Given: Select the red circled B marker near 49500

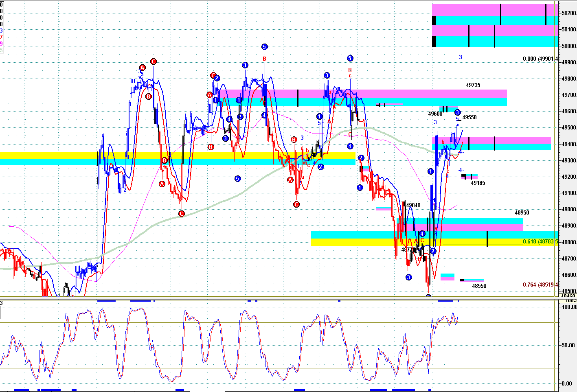Looking at the screenshot, I should coord(294,140).
